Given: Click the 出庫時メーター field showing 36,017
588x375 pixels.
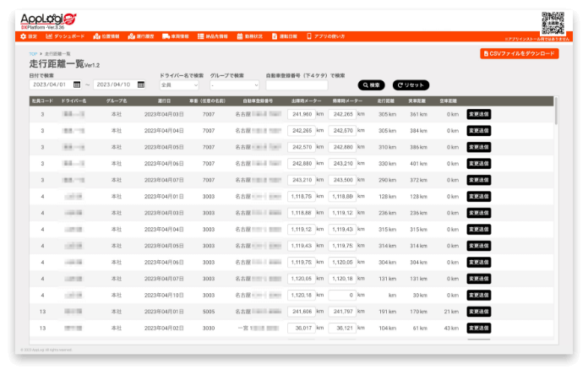Looking at the screenshot, I should tap(302, 328).
